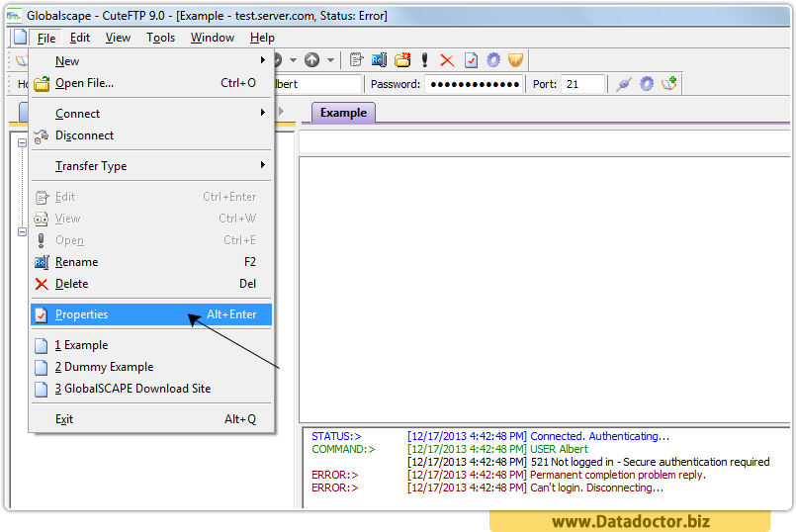The width and height of the screenshot is (796, 532).
Task: Open the View menu in menu bar
Action: coord(118,38)
